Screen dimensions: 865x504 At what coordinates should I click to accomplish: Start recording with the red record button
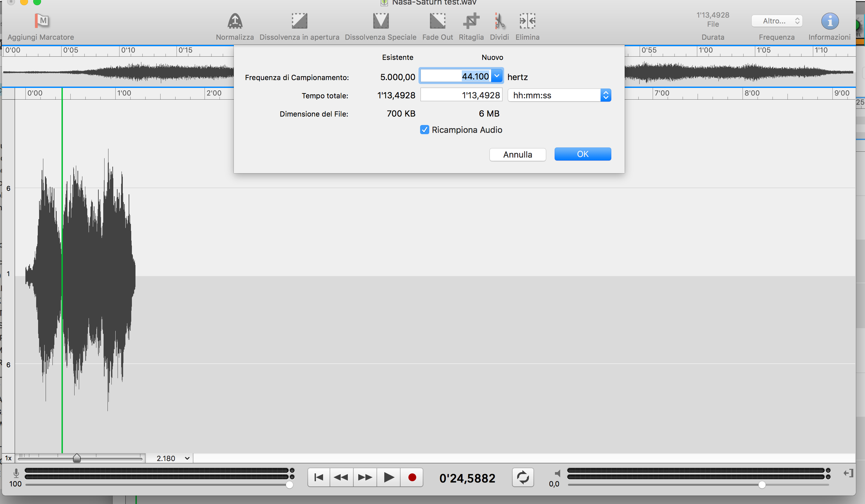(412, 477)
